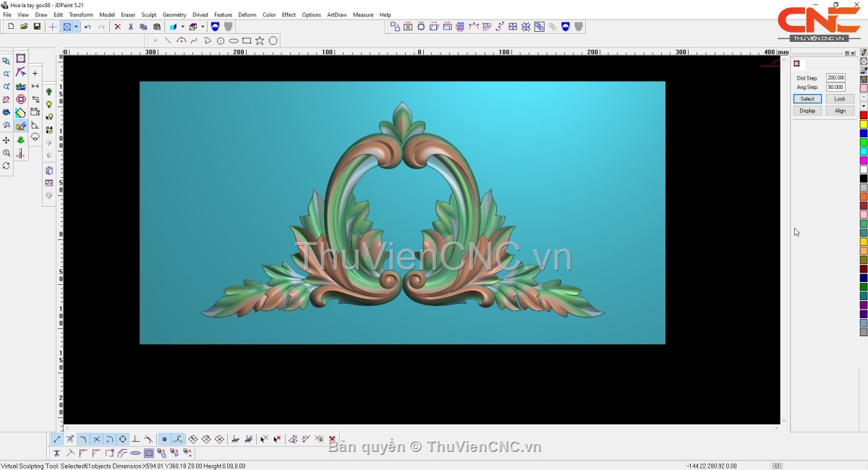Pick the red color swatch
The image size is (868, 470).
coord(864,116)
